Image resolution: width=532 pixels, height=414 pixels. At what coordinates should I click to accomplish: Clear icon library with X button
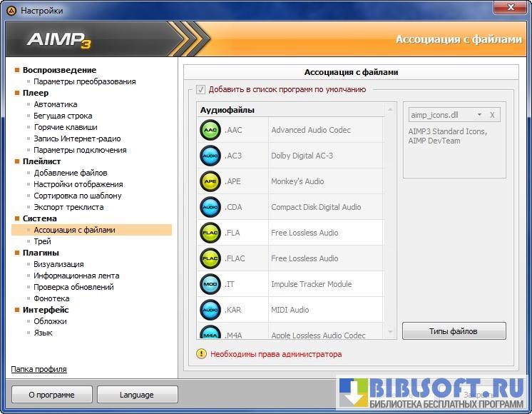pos(492,114)
